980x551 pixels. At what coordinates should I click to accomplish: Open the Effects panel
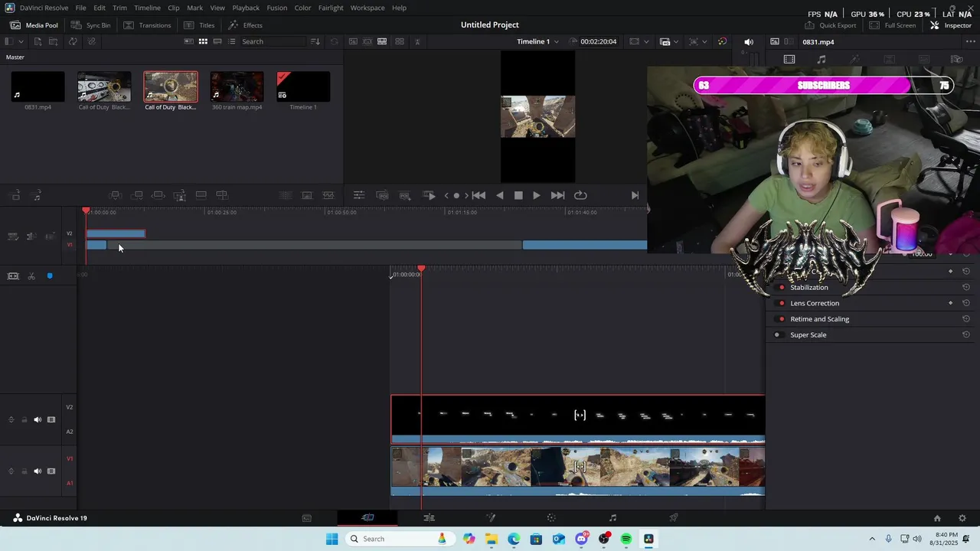pos(245,25)
